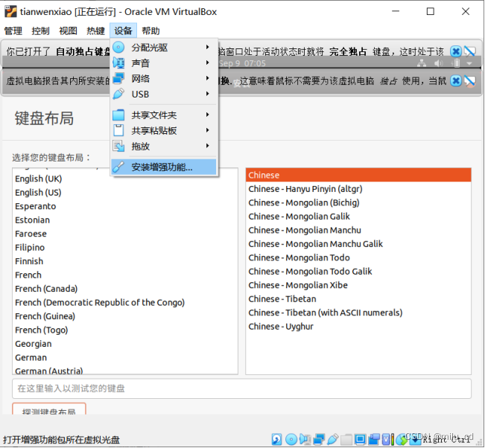Select English (UK) layout
The width and height of the screenshot is (485, 448).
[38, 179]
